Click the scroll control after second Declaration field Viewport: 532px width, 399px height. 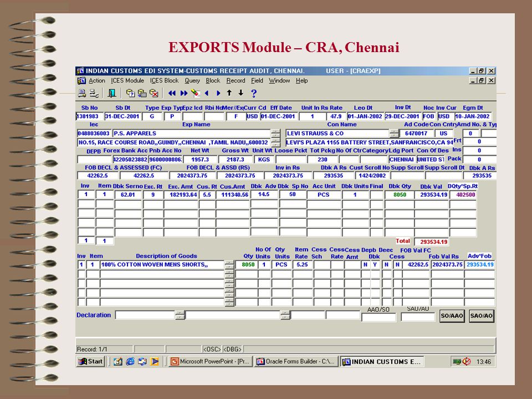pyautogui.click(x=285, y=315)
